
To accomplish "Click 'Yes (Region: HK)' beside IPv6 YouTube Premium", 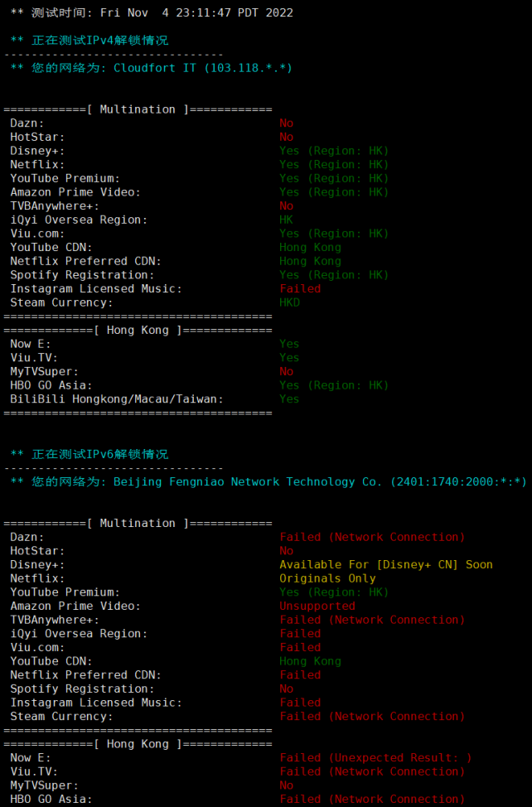I will coord(334,592).
